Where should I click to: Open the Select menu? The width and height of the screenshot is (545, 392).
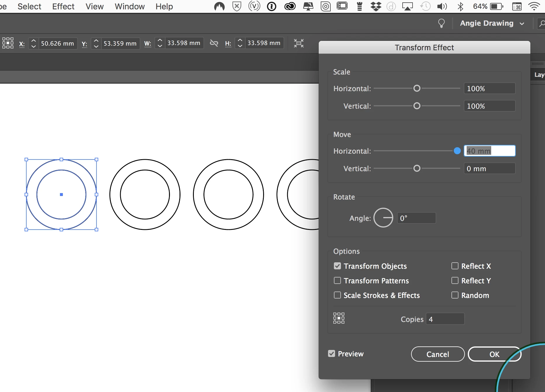[29, 6]
